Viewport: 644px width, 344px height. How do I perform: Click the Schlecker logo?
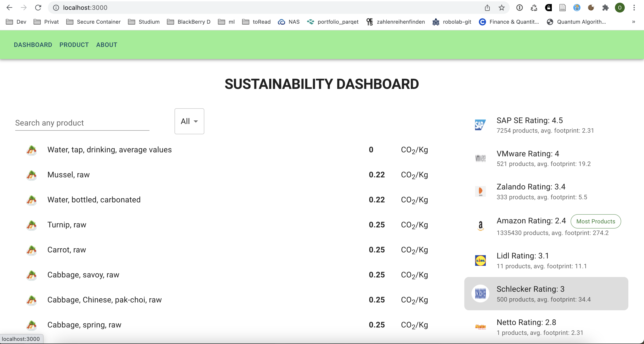point(481,294)
